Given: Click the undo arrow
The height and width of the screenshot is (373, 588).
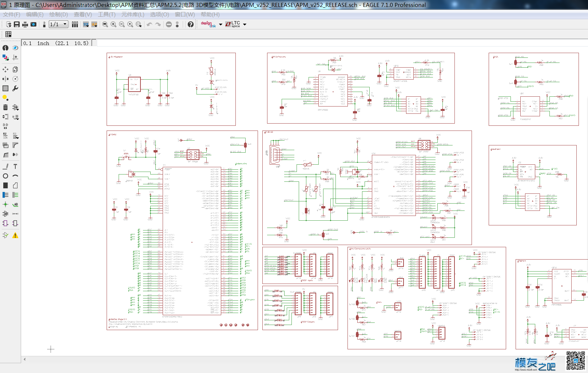Looking at the screenshot, I should pyautogui.click(x=149, y=24).
